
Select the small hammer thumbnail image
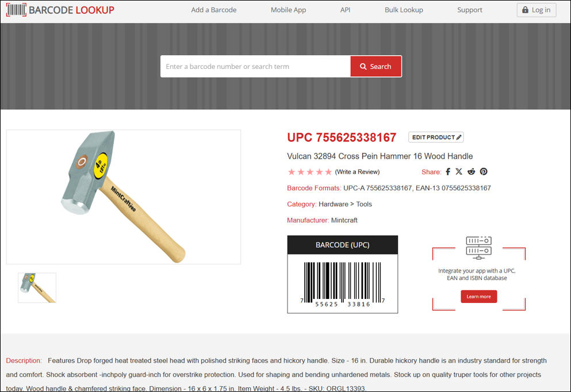click(37, 287)
